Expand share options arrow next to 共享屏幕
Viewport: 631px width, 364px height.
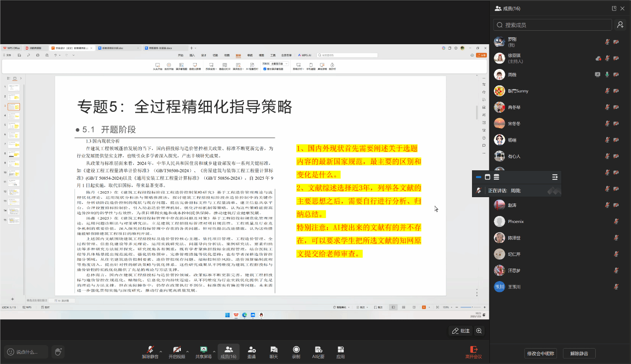pos(214,350)
